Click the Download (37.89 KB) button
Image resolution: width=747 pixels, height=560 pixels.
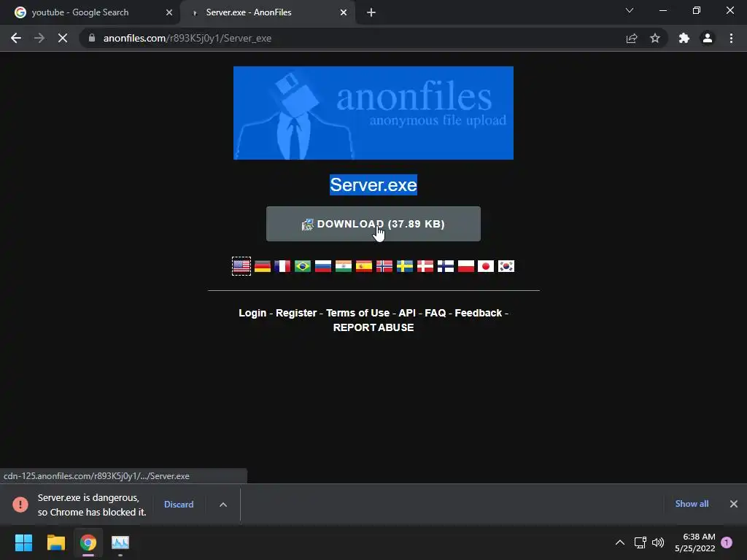tap(373, 224)
